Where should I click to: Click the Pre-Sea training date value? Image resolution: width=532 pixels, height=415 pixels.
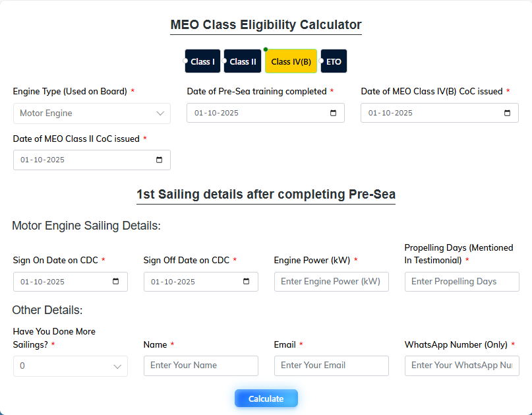click(217, 113)
